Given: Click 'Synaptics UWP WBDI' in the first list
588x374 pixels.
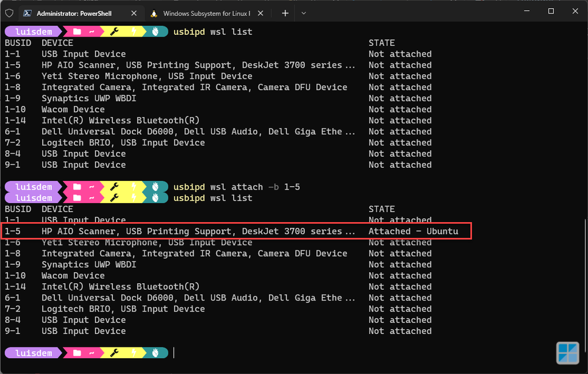Looking at the screenshot, I should coord(89,98).
